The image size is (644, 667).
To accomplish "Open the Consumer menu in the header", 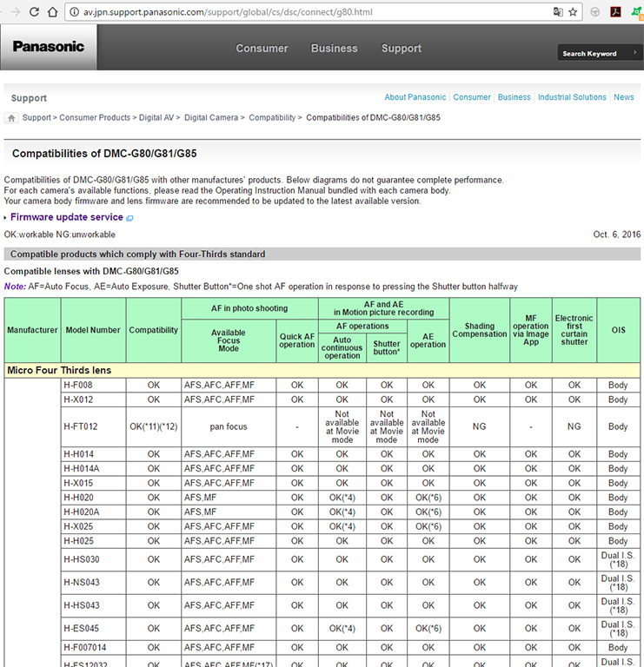I will (262, 49).
